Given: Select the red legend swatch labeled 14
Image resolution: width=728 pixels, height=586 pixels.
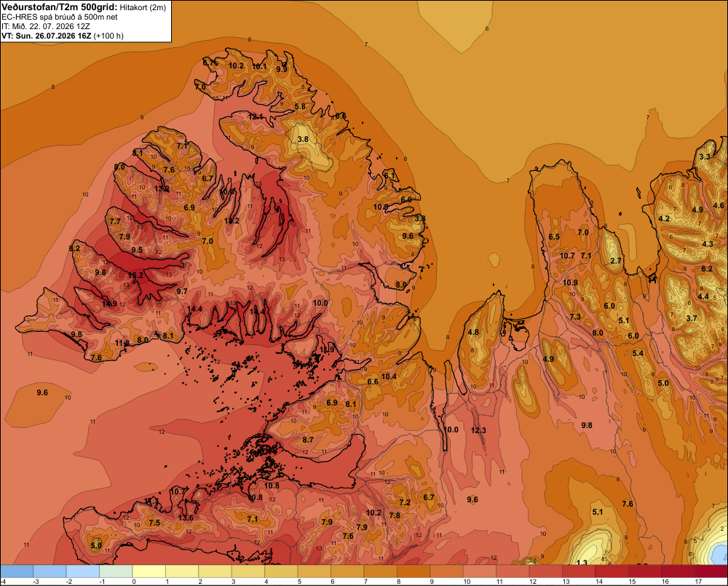Looking at the screenshot, I should pos(612,571).
